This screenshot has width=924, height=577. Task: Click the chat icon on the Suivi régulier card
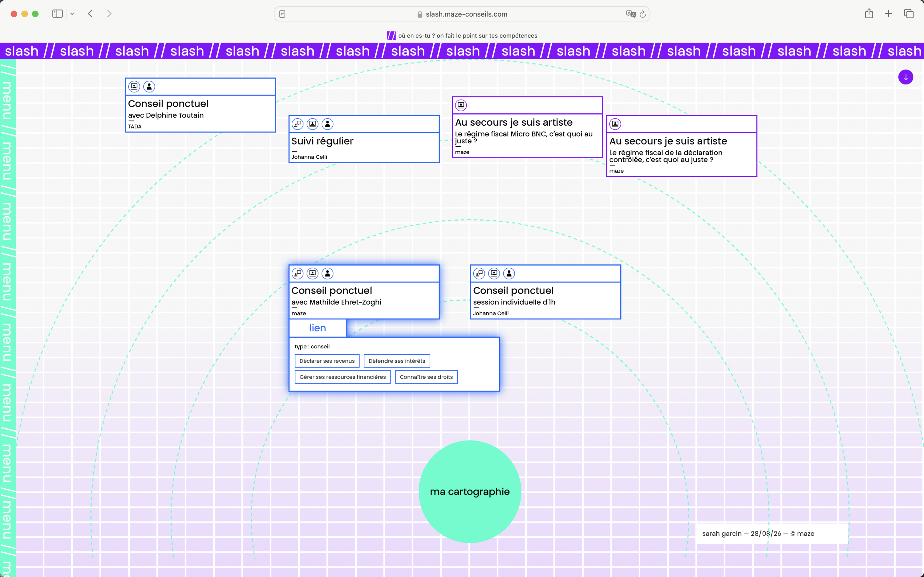click(x=298, y=124)
